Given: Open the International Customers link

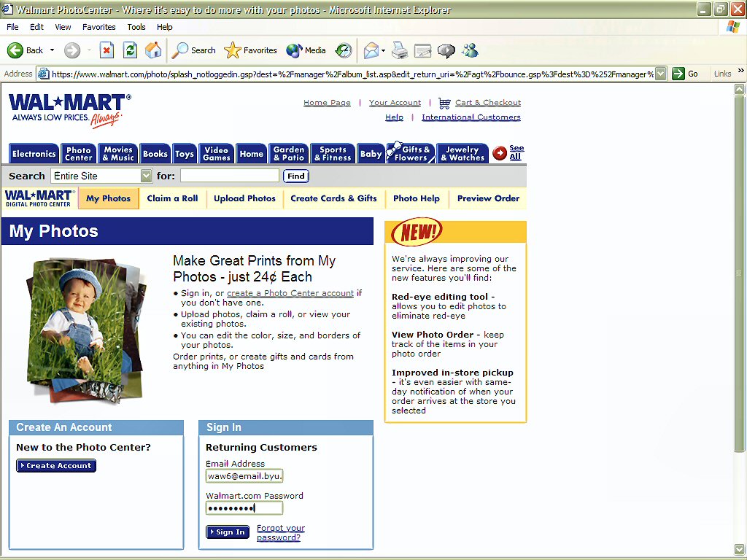Looking at the screenshot, I should 471,117.
